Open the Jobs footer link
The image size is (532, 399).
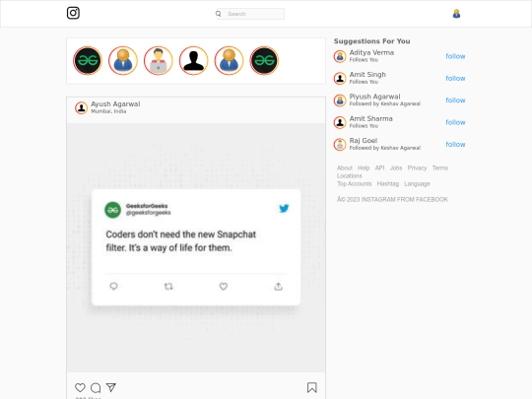[x=396, y=167]
